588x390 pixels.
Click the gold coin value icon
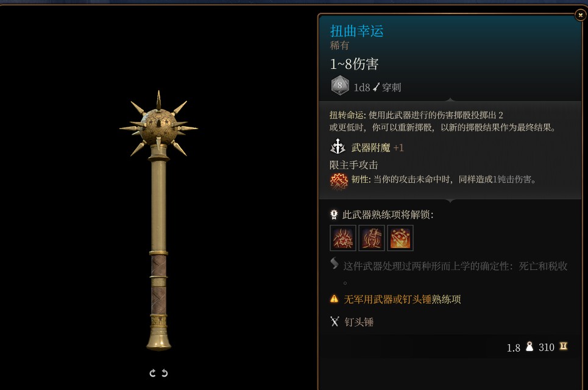(x=563, y=346)
